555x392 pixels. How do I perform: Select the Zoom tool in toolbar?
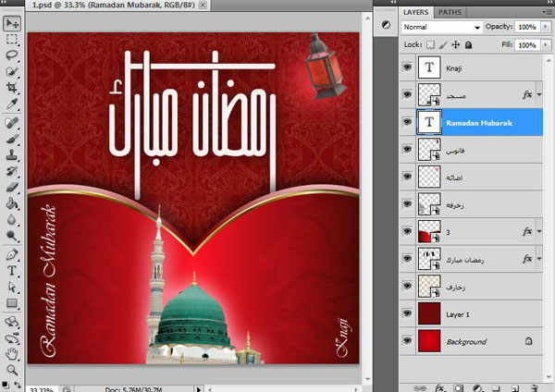click(x=11, y=369)
